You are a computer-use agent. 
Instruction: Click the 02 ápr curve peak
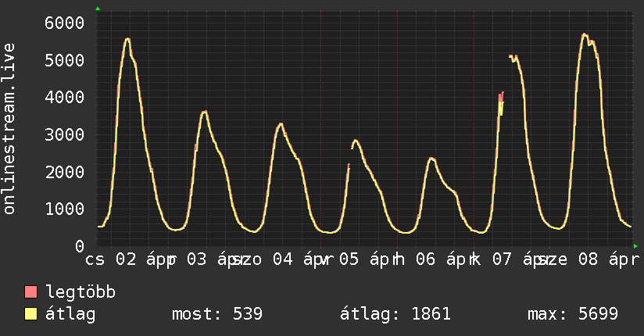click(x=127, y=38)
